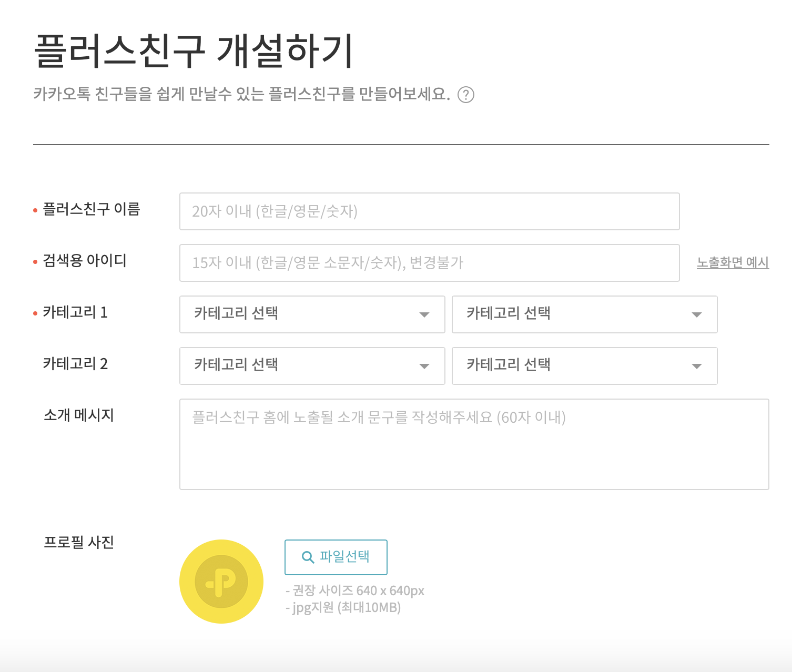This screenshot has height=672, width=792.
Task: Click the 검색용 아이디 label
Action: point(85,260)
